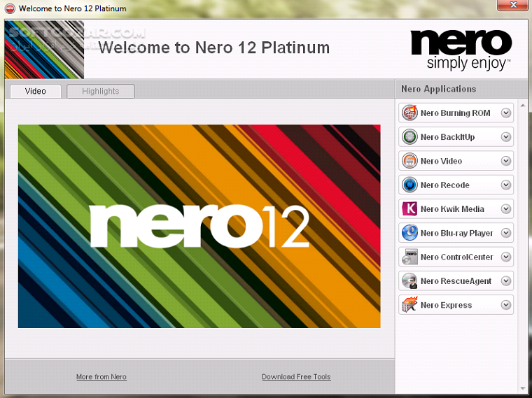This screenshot has width=532, height=398.
Task: Launch Nero Burning ROM via its icon
Action: (x=409, y=113)
